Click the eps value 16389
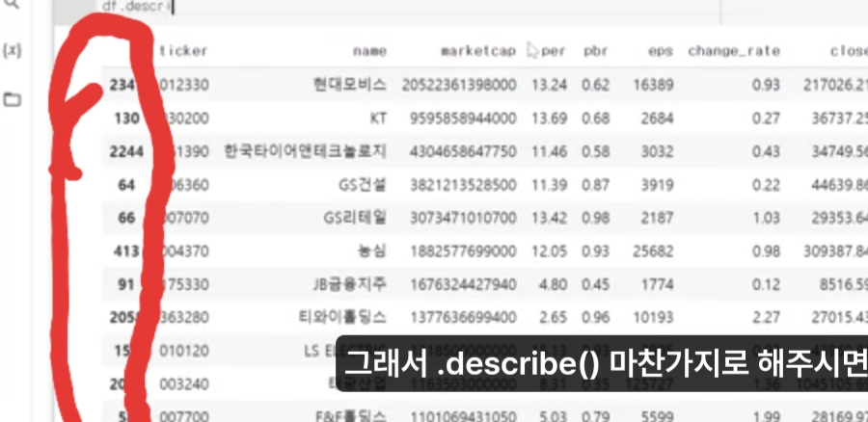 click(653, 85)
